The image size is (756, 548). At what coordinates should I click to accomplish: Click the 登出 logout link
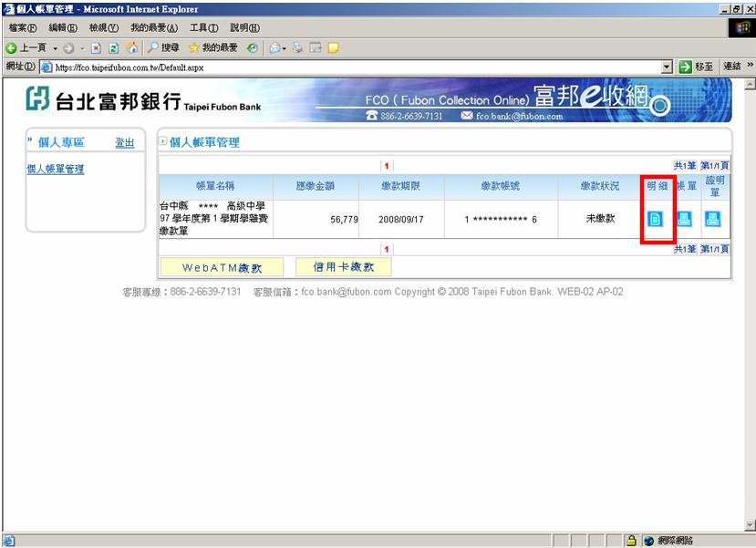[124, 143]
